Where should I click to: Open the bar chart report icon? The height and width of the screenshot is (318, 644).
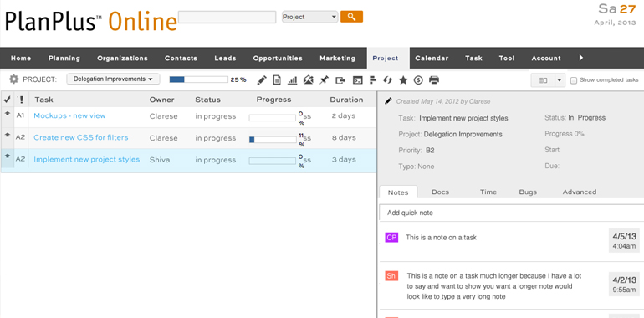[293, 80]
